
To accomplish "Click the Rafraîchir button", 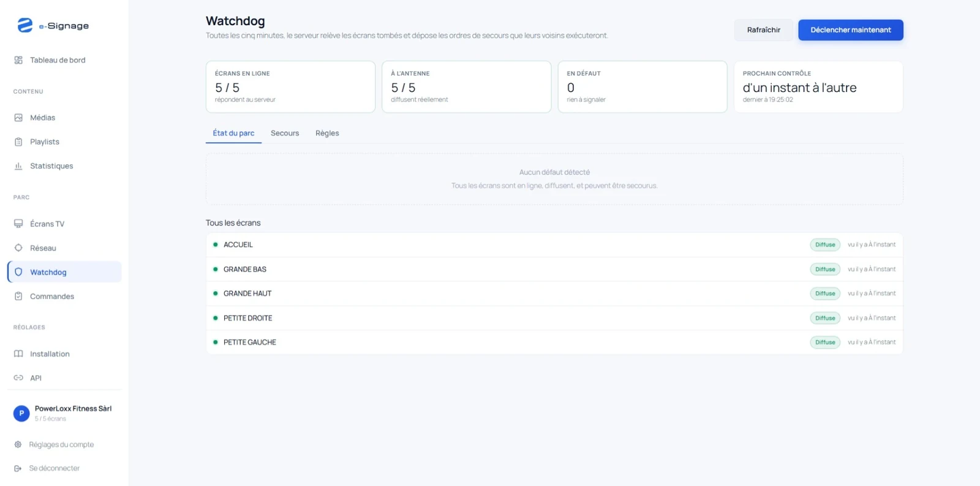I will pyautogui.click(x=764, y=30).
